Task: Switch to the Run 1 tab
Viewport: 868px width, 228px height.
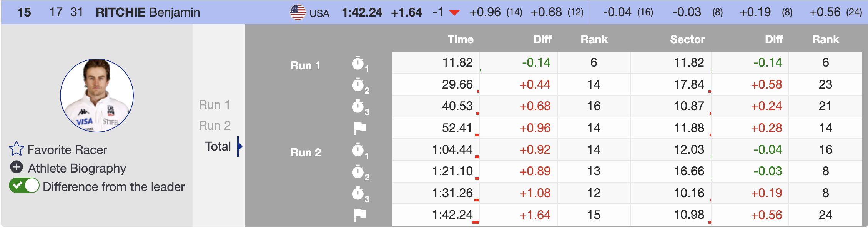Action: 215,105
